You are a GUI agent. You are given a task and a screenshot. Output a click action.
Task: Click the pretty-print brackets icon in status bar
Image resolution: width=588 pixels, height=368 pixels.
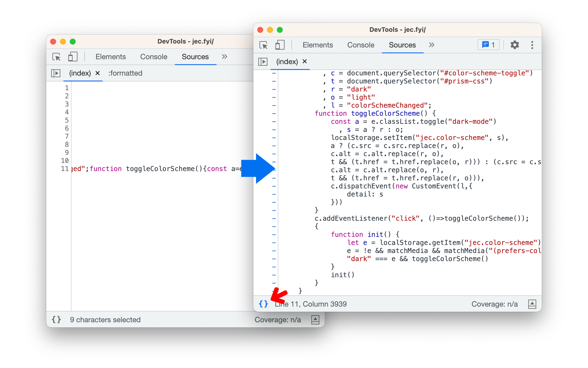pyautogui.click(x=263, y=304)
